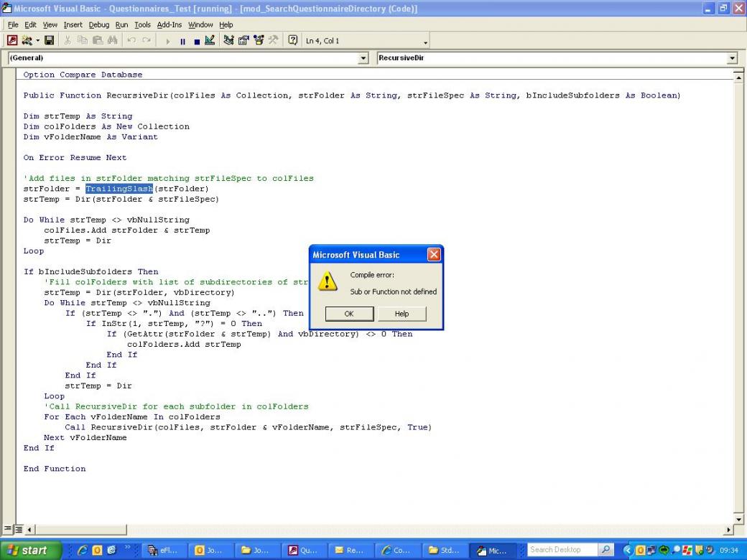Click the horizontal scrollbar thumb
Viewport: 747px width, 560px height.
[81, 530]
